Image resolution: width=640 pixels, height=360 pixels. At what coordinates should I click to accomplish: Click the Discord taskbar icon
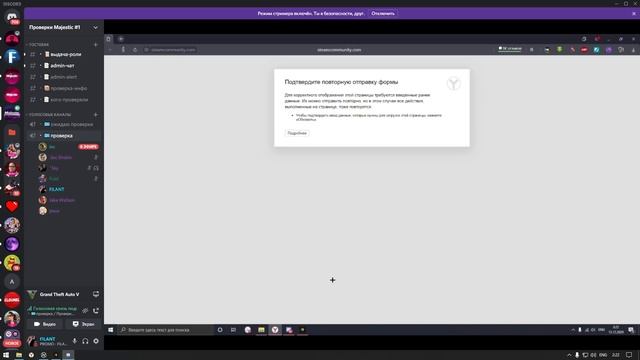pyautogui.click(x=68, y=355)
